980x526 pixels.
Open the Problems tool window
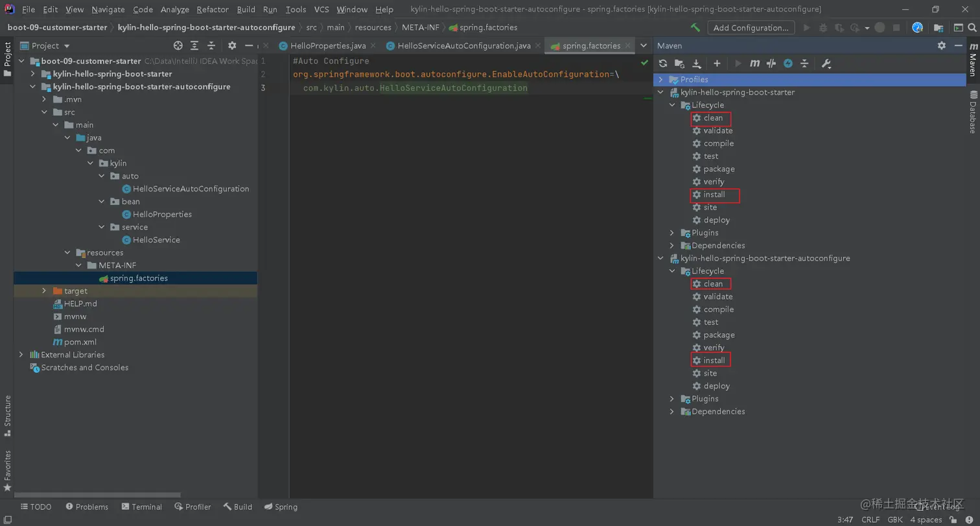(86, 507)
